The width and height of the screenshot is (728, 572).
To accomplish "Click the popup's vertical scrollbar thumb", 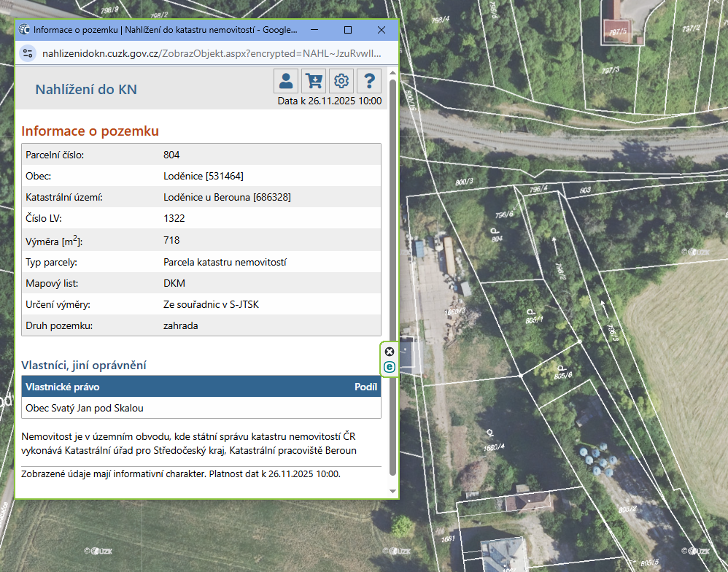I will point(393,277).
